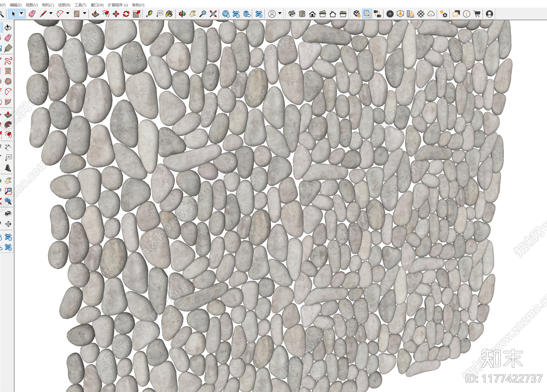Select Polygon tool in left toolbar
Image resolution: width=547 pixels, height=392 pixels.
pos(8,81)
